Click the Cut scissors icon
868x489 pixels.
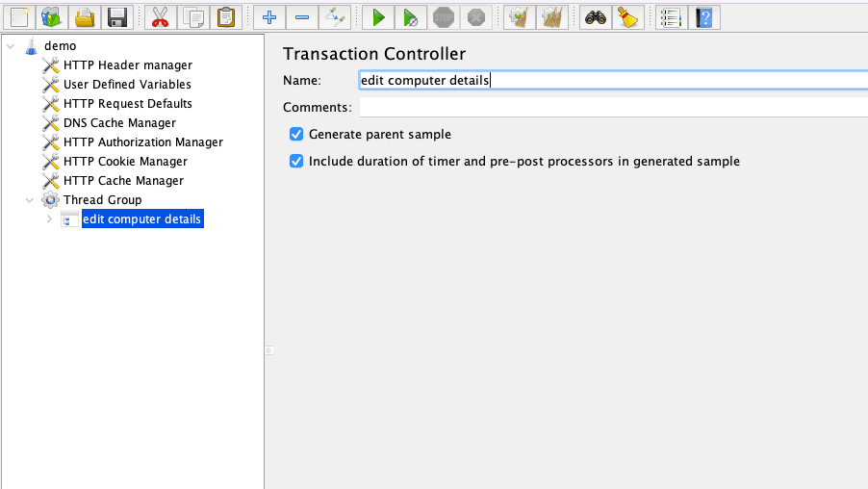(161, 17)
